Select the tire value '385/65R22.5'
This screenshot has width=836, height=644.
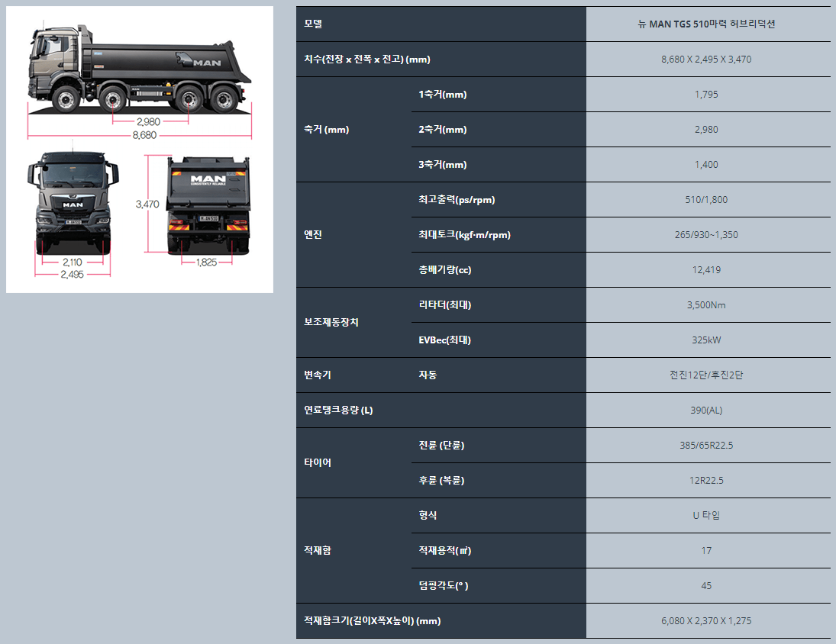[706, 446]
